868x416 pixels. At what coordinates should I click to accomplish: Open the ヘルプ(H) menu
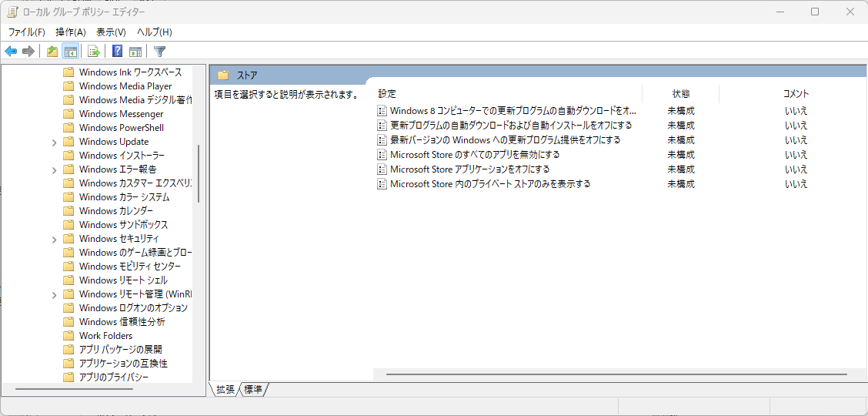[155, 32]
